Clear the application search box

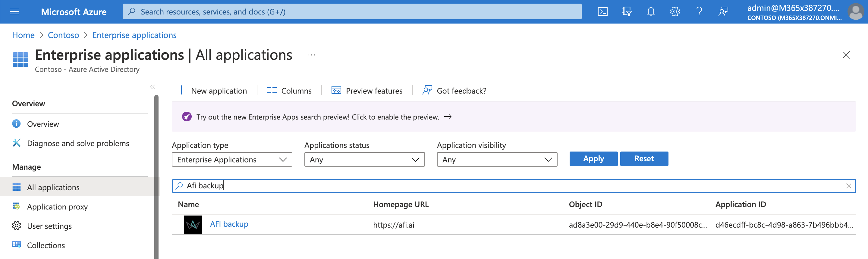848,186
